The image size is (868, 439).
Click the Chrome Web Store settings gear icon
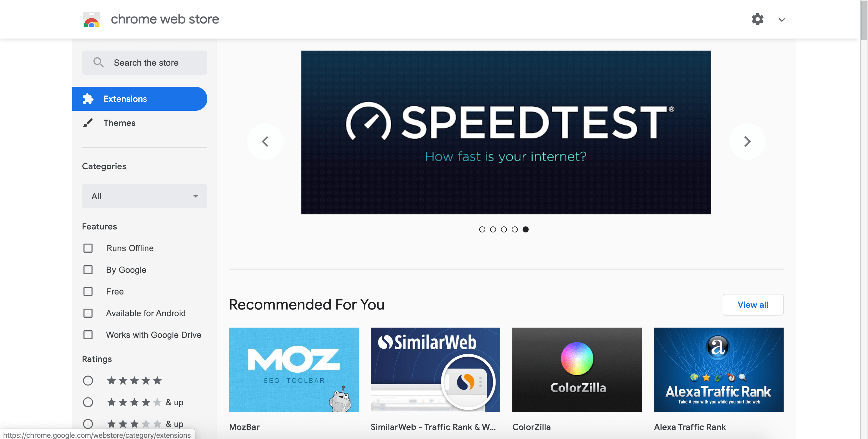click(757, 20)
